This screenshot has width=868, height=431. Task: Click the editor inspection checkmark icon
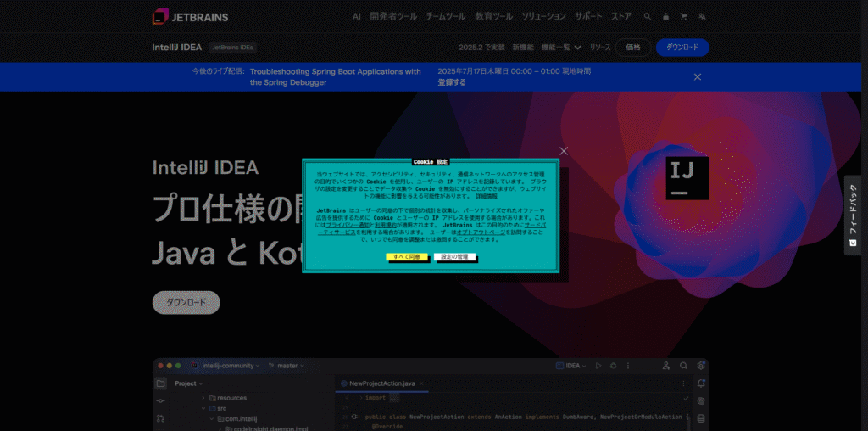pyautogui.click(x=687, y=398)
